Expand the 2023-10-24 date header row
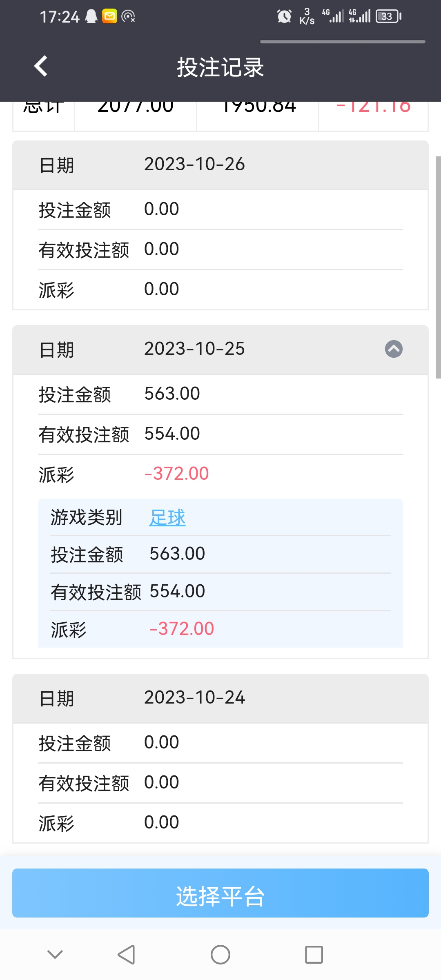This screenshot has width=441, height=980. (220, 698)
